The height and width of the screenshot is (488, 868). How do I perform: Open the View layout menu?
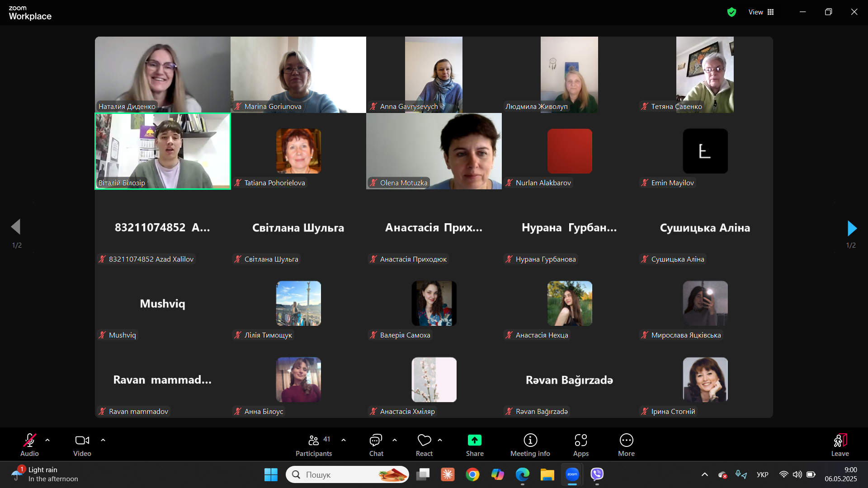click(761, 12)
